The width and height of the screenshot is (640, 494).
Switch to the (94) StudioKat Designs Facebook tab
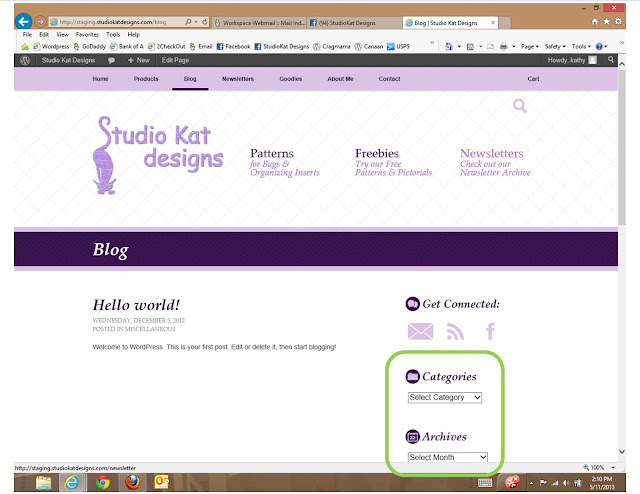354,23
